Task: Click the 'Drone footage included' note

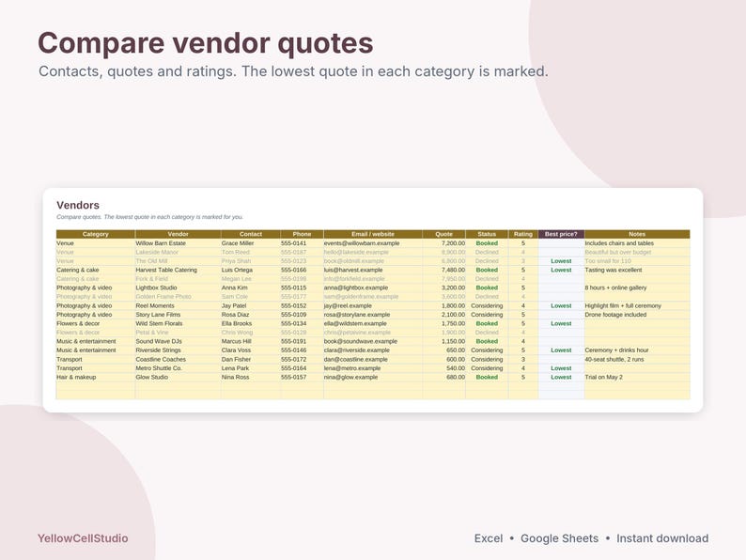Action: pyautogui.click(x=615, y=315)
